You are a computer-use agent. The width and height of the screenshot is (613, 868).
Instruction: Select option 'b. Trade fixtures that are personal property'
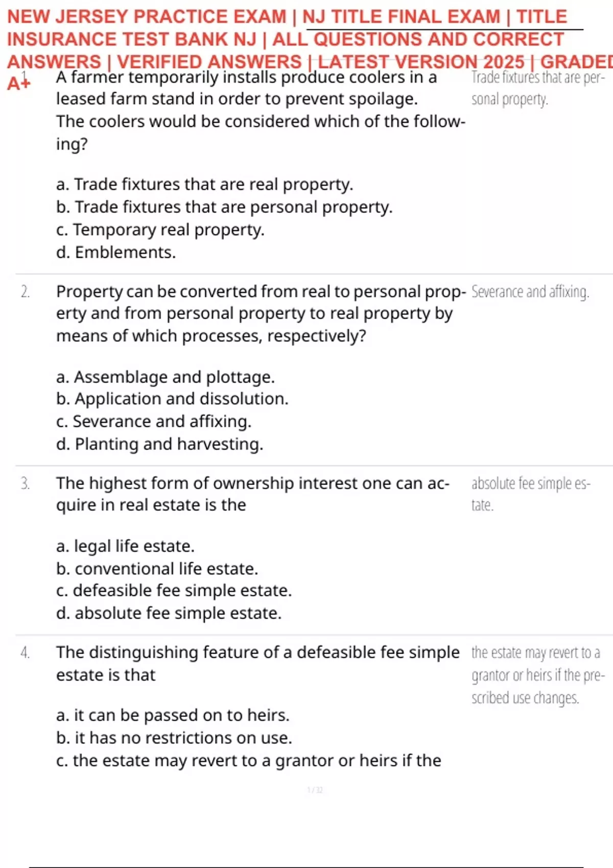pos(224,207)
